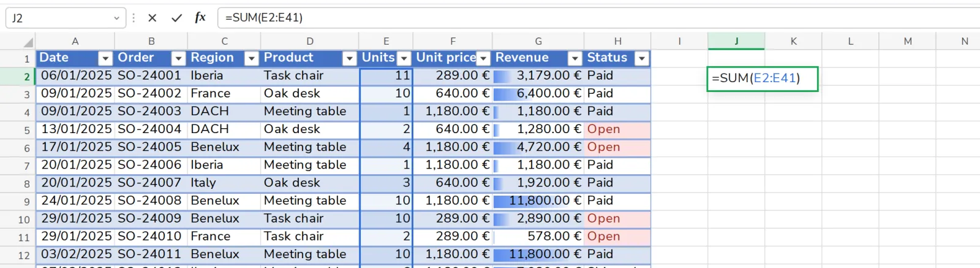
Task: Click the date cell 03/02/2025
Action: (75, 255)
